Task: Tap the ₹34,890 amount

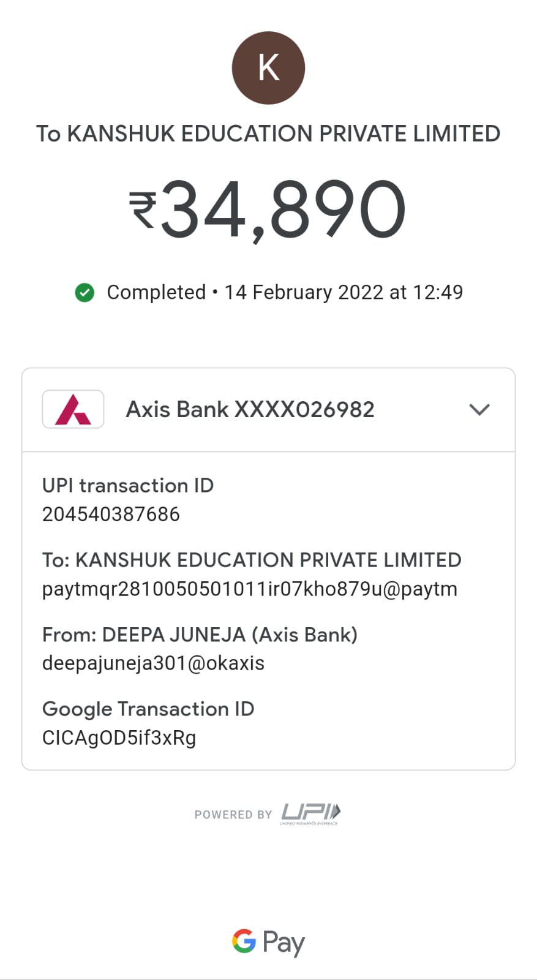Action: [283, 209]
